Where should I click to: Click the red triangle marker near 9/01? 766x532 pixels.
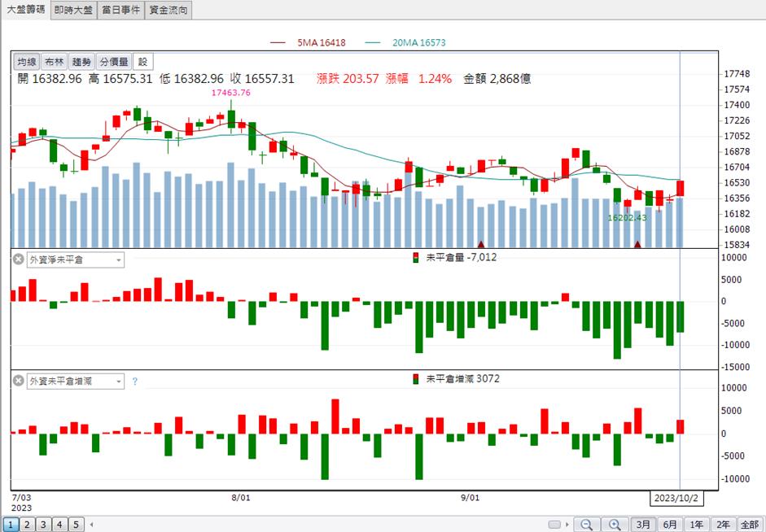click(481, 244)
